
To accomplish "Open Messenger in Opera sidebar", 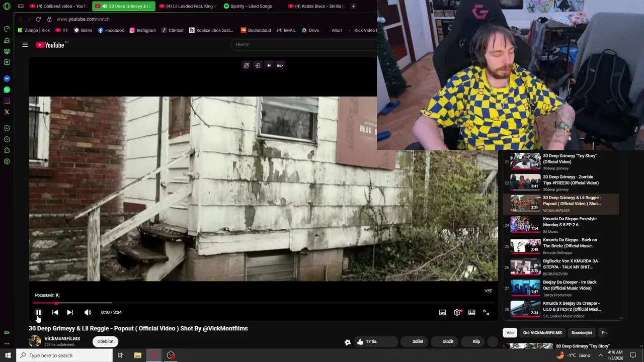I will click(x=7, y=79).
